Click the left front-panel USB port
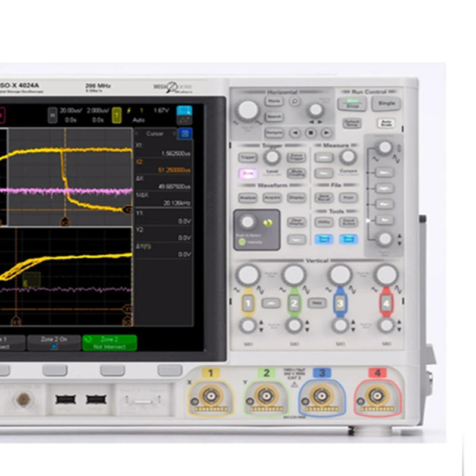The height and width of the screenshot is (476, 476). click(x=65, y=399)
